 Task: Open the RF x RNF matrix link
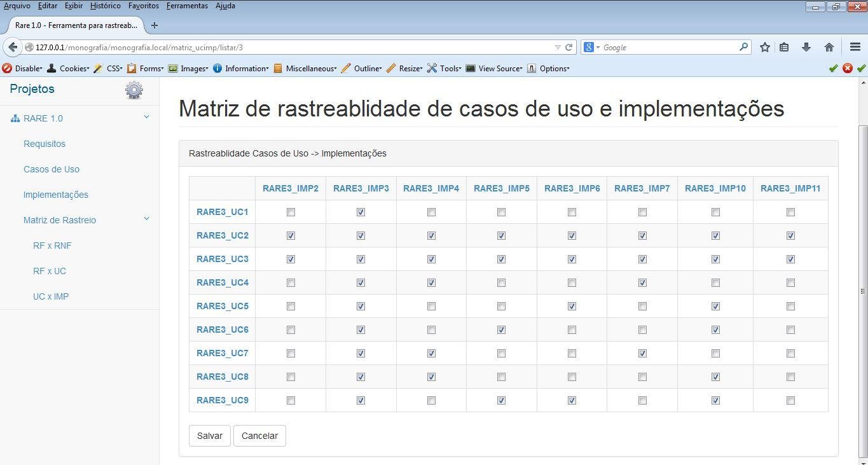[52, 246]
